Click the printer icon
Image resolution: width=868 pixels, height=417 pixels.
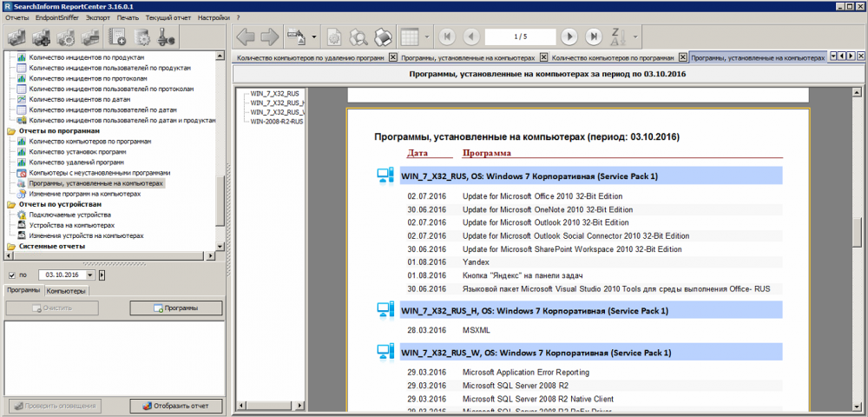click(x=383, y=37)
